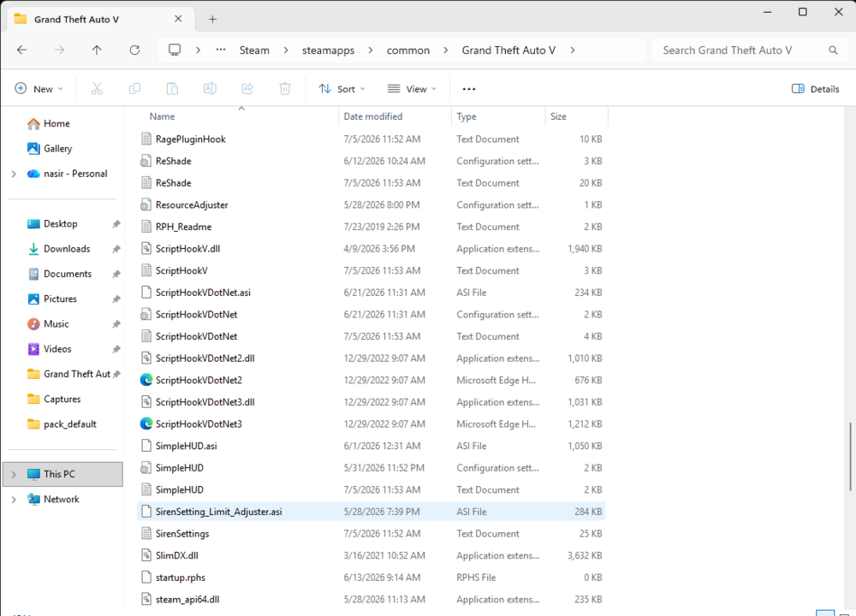Add a new tab
856x616 pixels.
(212, 20)
